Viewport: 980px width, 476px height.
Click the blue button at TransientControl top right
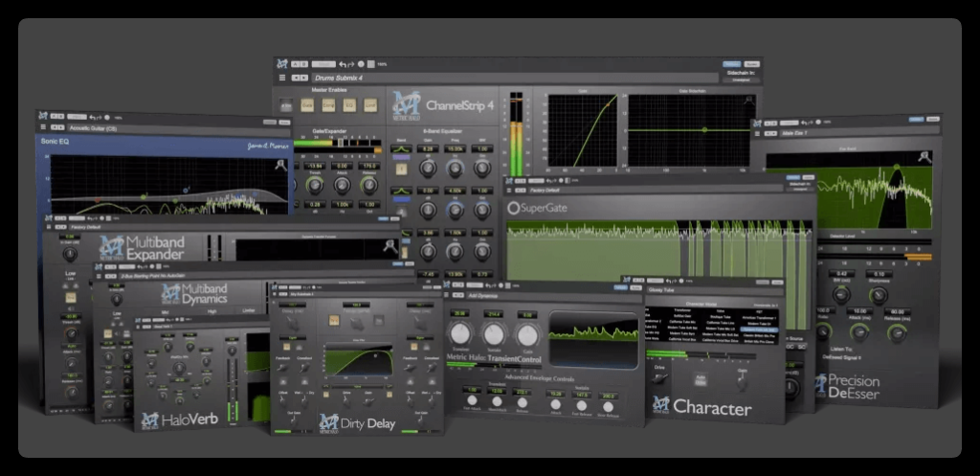pos(620,287)
